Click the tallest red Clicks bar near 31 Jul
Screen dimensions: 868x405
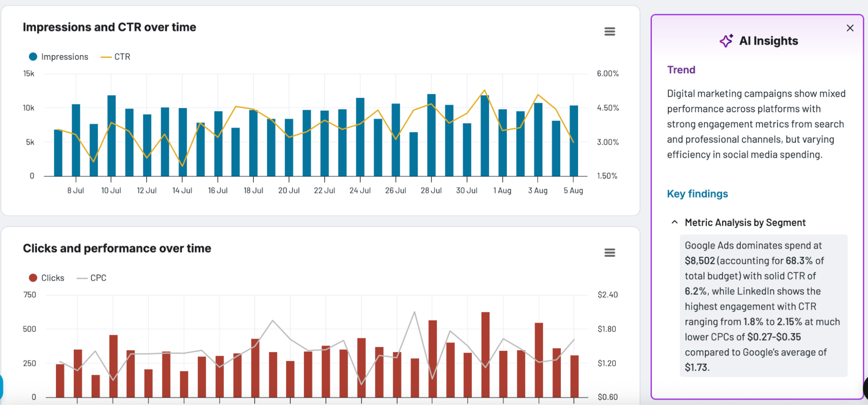pyautogui.click(x=485, y=354)
